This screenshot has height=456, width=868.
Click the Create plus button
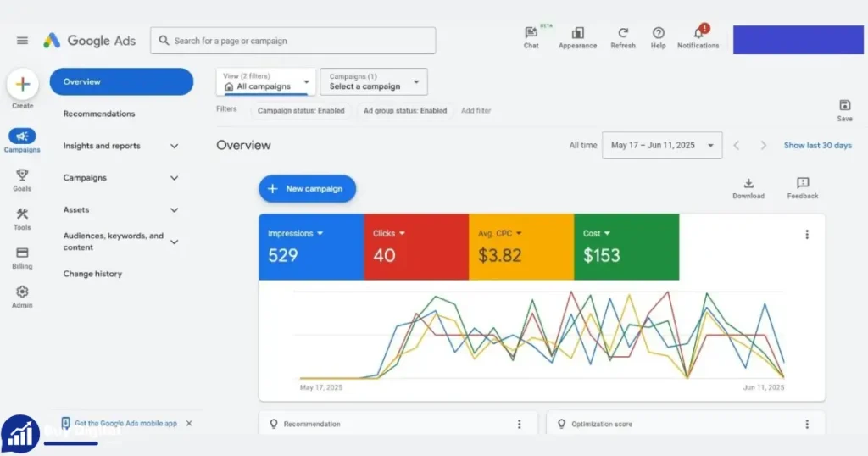pyautogui.click(x=23, y=84)
